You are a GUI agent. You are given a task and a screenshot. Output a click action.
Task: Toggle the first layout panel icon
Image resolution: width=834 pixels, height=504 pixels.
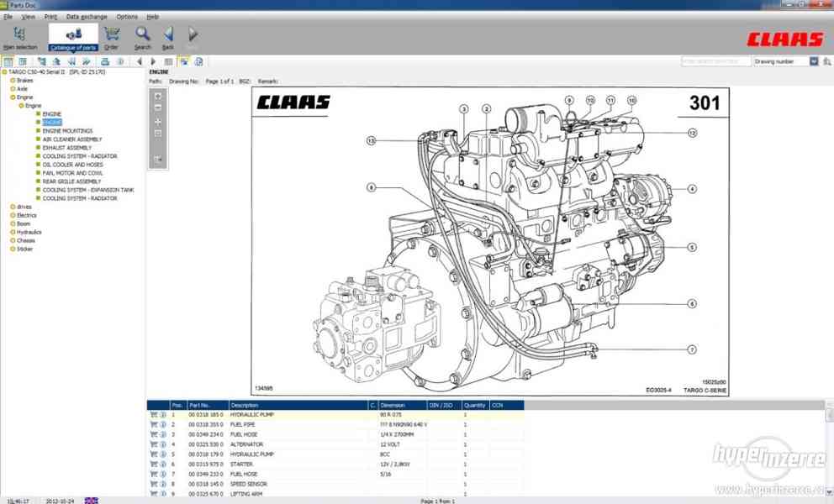tap(8, 61)
